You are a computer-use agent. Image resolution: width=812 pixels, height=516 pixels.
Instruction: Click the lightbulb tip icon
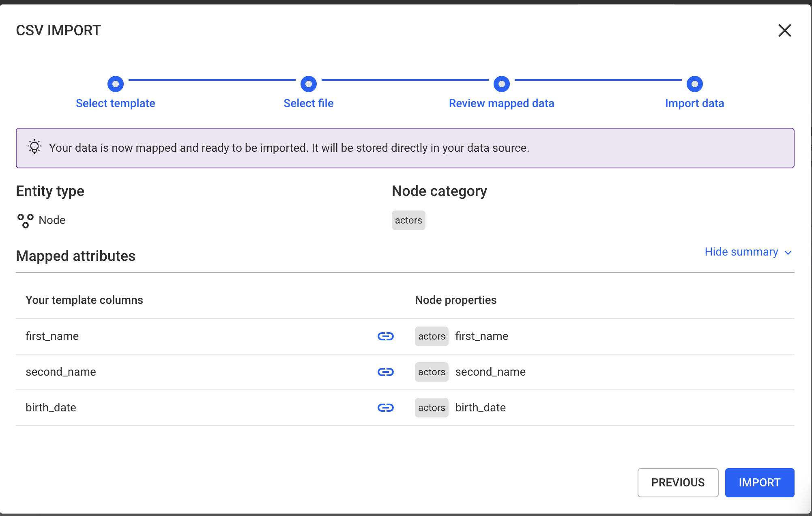pyautogui.click(x=34, y=147)
